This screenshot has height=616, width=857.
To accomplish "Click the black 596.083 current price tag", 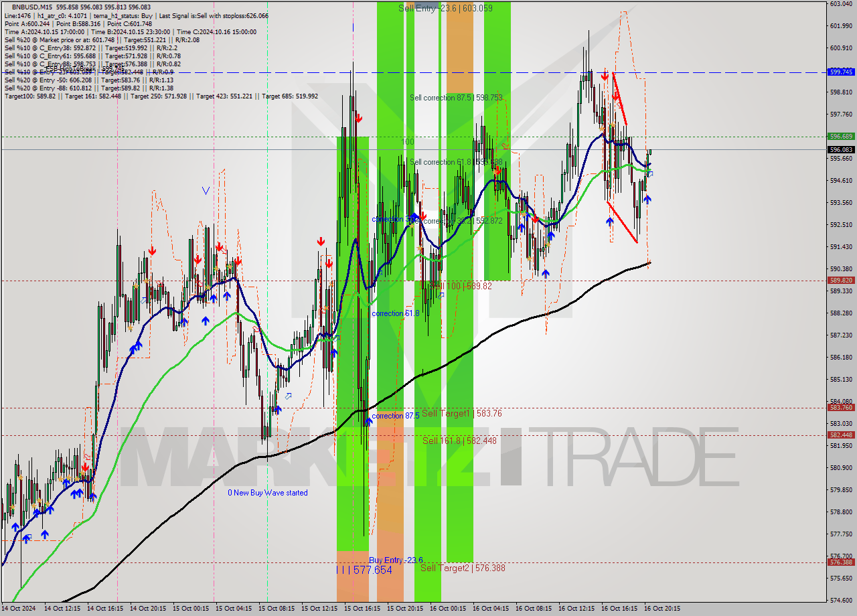I will (841, 149).
